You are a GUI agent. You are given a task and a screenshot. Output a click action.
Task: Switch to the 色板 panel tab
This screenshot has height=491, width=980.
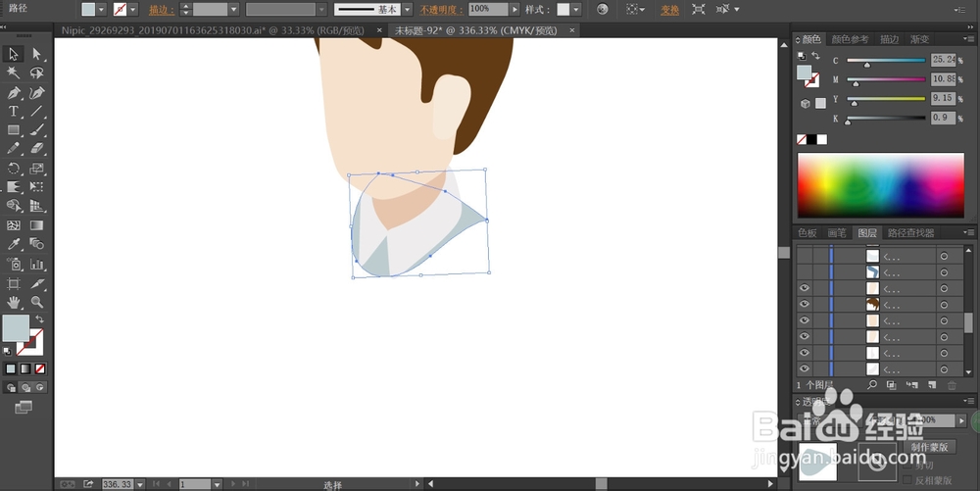tap(807, 233)
